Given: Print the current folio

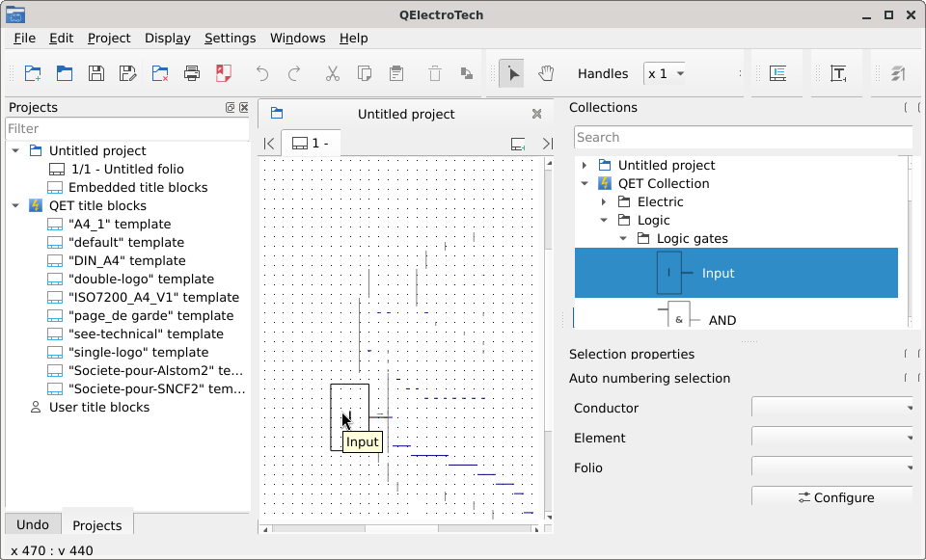Looking at the screenshot, I should click(192, 74).
